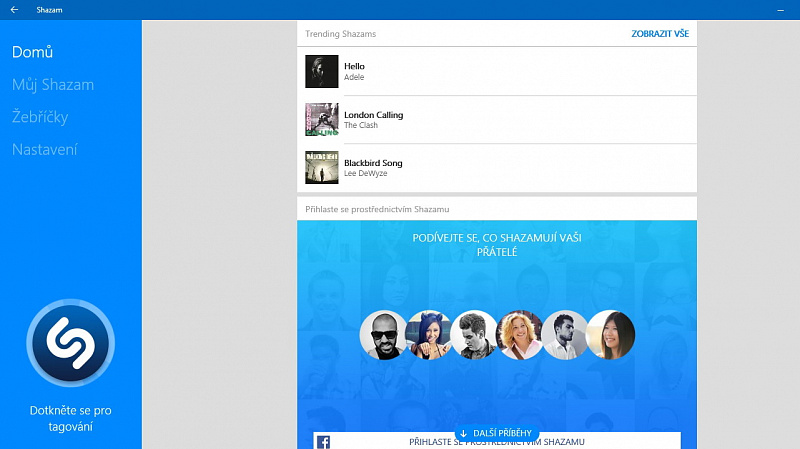
Task: Click the ZOBRAZIT VŠE link
Action: point(660,34)
